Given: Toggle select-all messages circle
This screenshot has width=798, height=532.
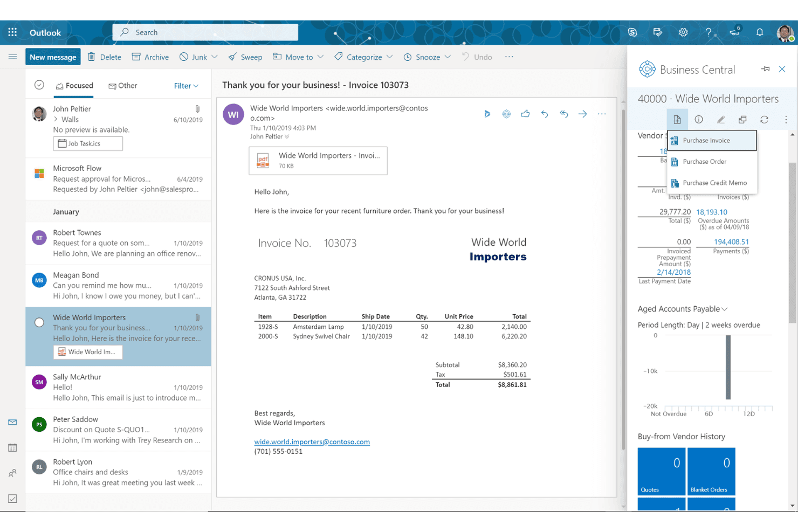Looking at the screenshot, I should 39,85.
